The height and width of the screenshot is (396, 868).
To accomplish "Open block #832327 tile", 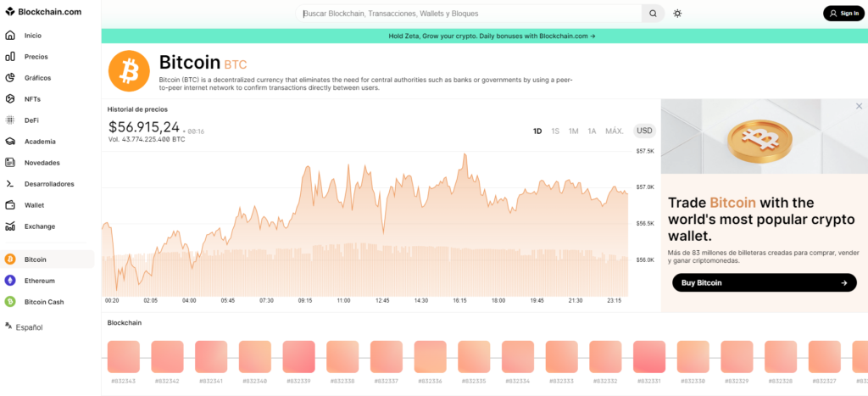I will 825,357.
